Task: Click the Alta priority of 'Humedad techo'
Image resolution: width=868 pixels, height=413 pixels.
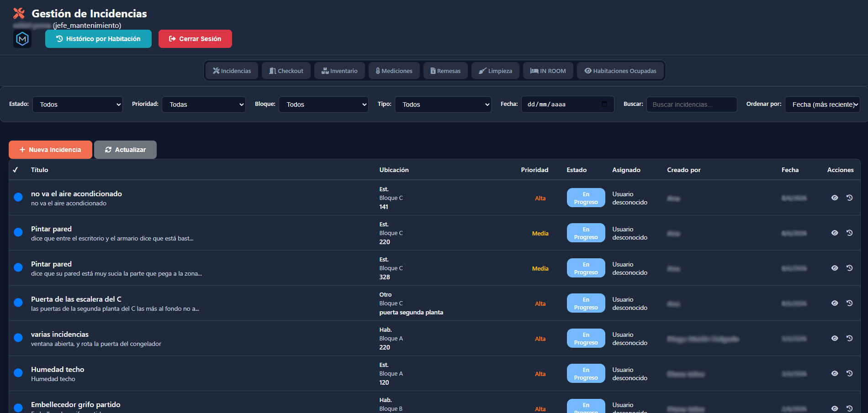Action: [x=540, y=374]
